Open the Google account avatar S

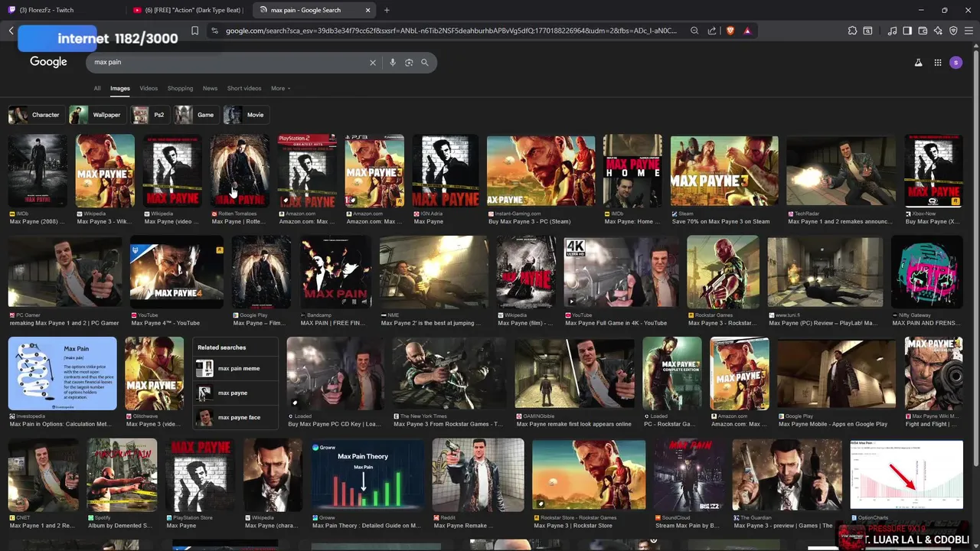click(x=955, y=63)
